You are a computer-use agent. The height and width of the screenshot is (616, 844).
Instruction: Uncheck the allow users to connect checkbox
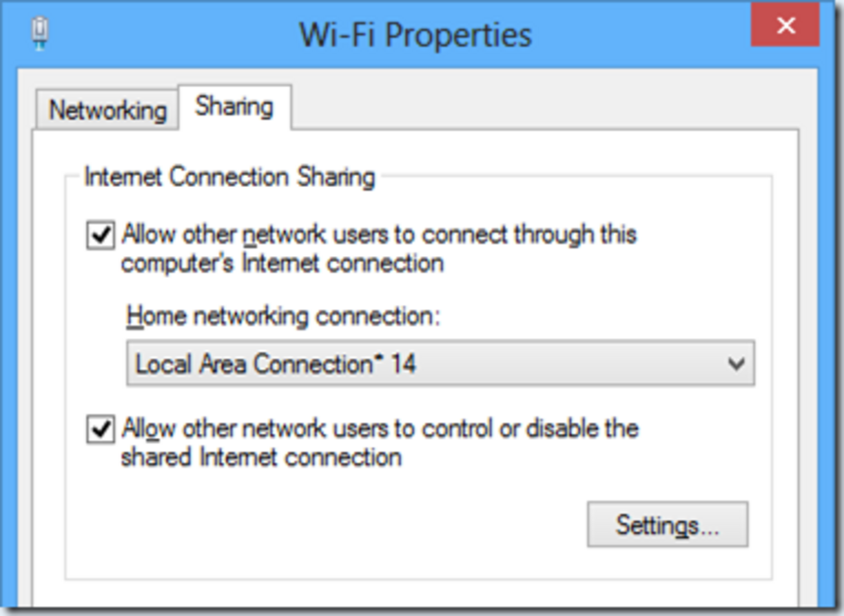[101, 235]
